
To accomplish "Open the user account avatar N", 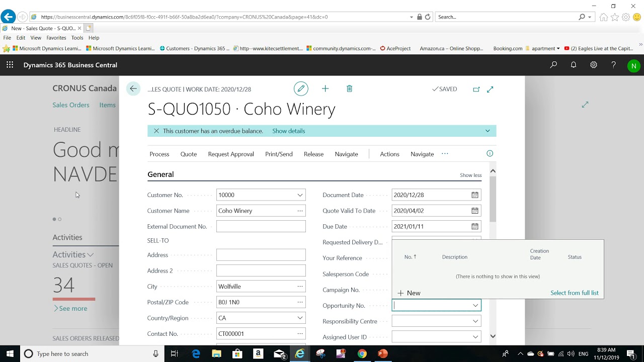I will click(x=633, y=66).
